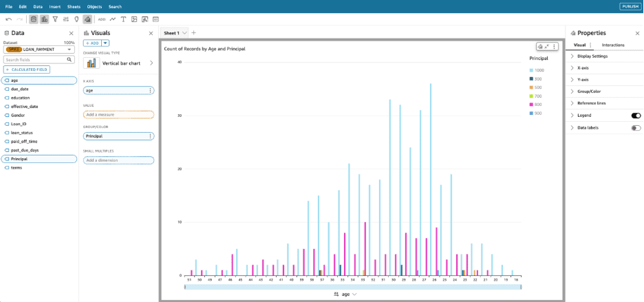Turn off the Legend toggle

pyautogui.click(x=636, y=116)
